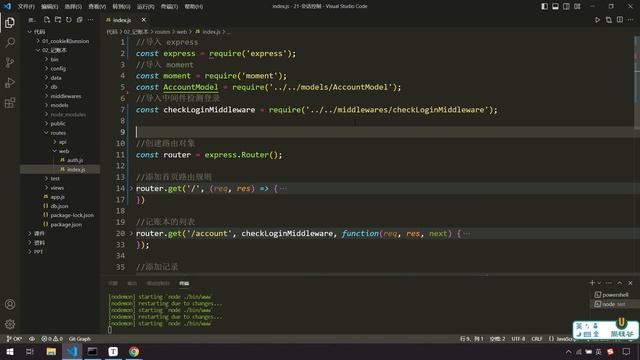Expand the api folder under routes
The image size is (640, 360).
(x=62, y=142)
